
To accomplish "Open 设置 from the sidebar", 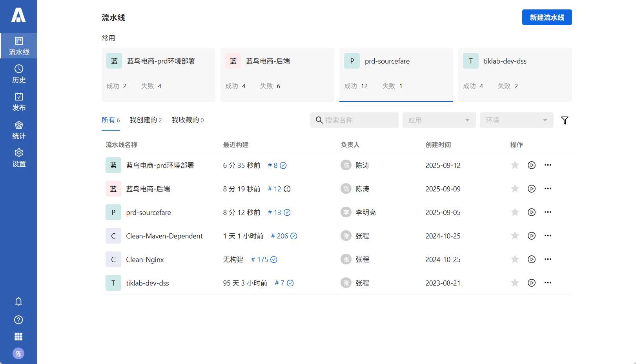I will 18,158.
